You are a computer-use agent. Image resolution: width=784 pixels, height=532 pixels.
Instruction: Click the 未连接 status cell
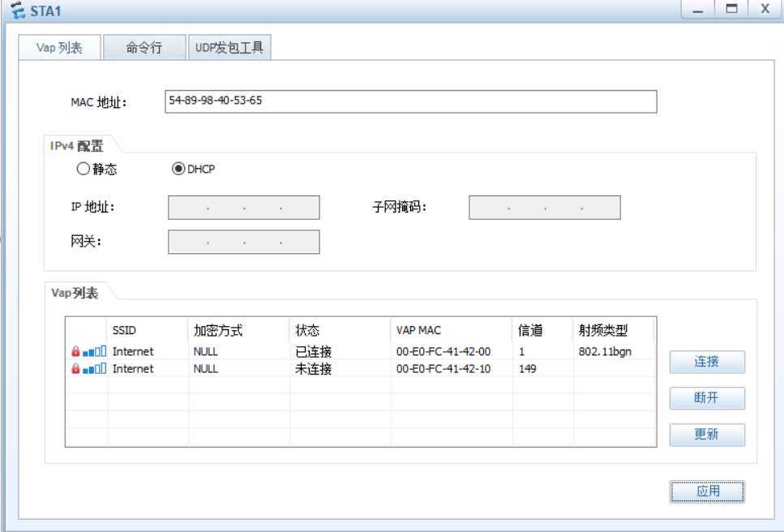(x=314, y=368)
